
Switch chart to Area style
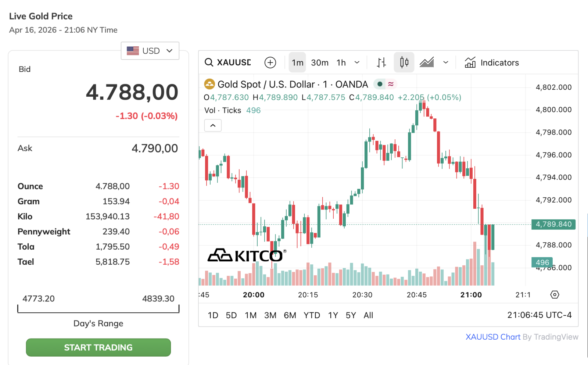427,62
